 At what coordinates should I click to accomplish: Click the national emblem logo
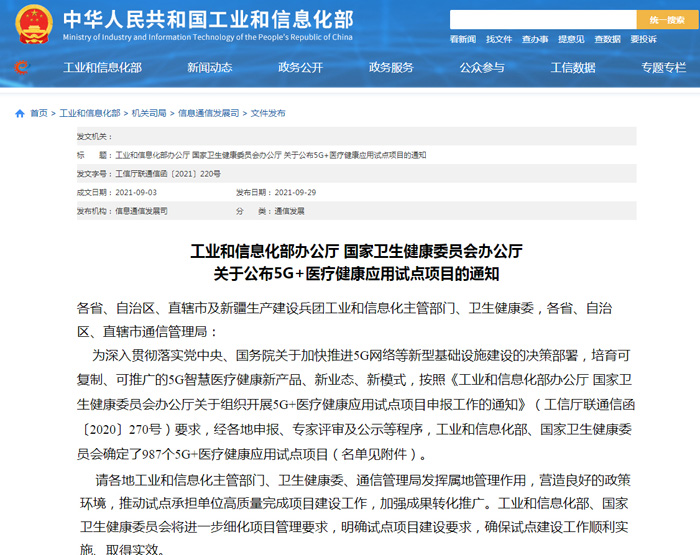pyautogui.click(x=34, y=25)
